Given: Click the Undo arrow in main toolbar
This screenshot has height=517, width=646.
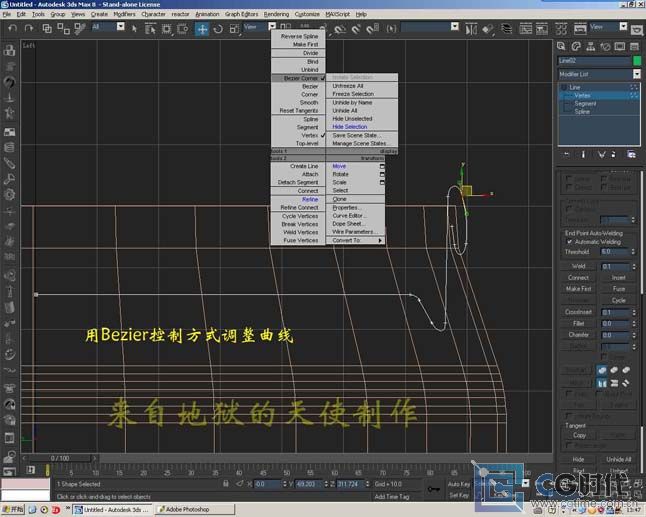Looking at the screenshot, I should (12, 28).
